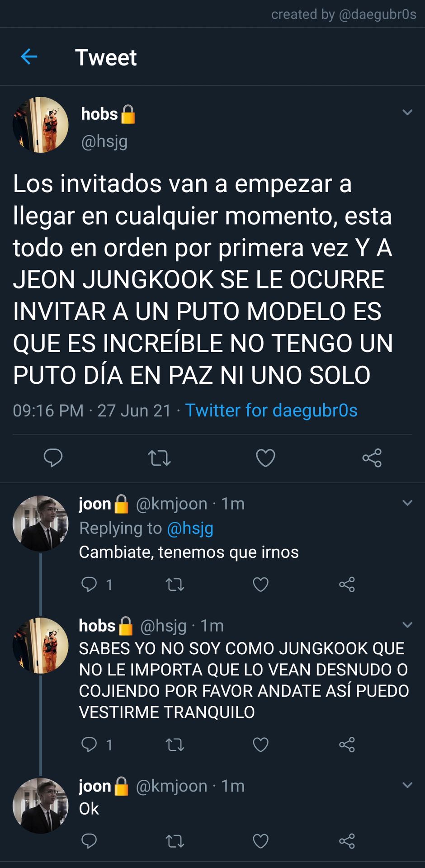Image resolution: width=425 pixels, height=868 pixels.
Task: Open chevron menu on joon's 'Ok' reply
Action: [407, 785]
